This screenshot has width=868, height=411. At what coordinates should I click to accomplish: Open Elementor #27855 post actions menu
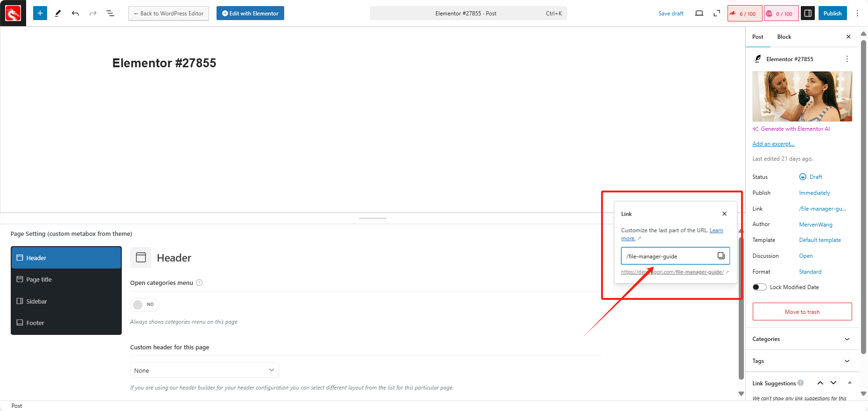coord(847,59)
